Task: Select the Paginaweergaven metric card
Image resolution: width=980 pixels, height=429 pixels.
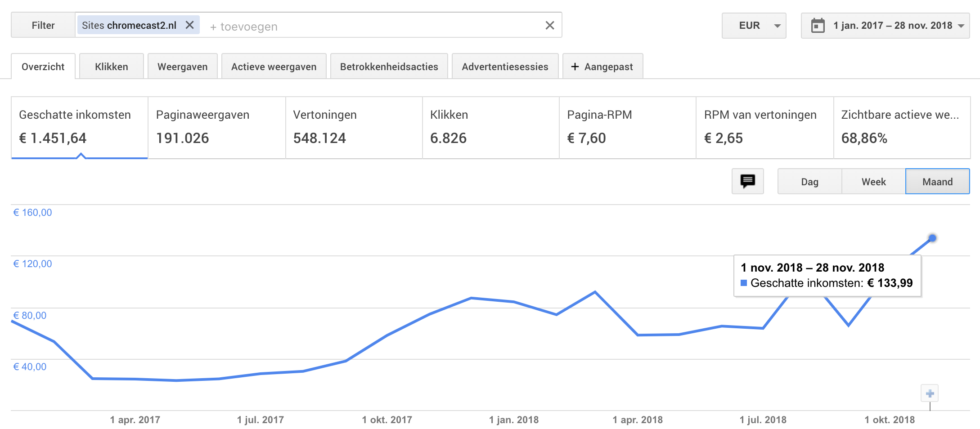Action: click(x=217, y=128)
